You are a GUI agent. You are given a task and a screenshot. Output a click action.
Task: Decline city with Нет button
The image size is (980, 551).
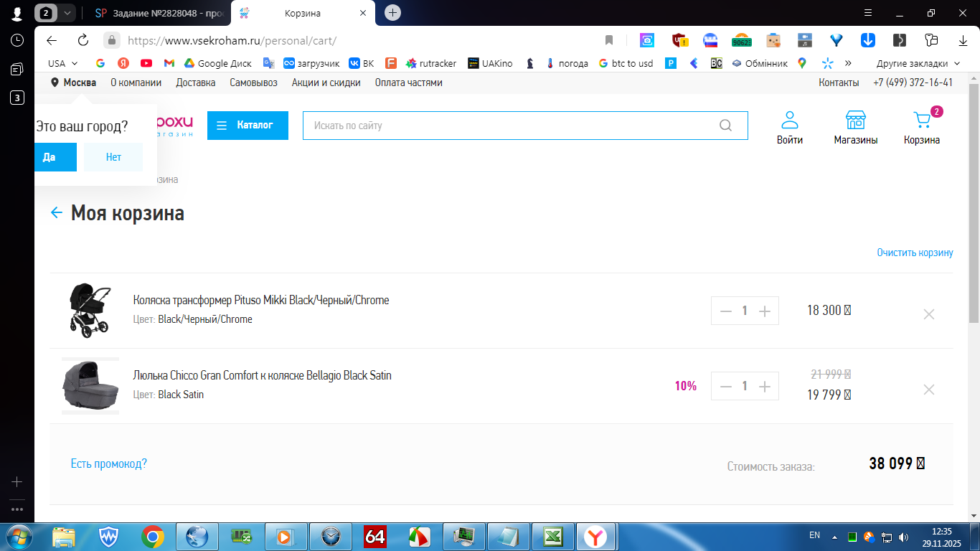(x=113, y=157)
